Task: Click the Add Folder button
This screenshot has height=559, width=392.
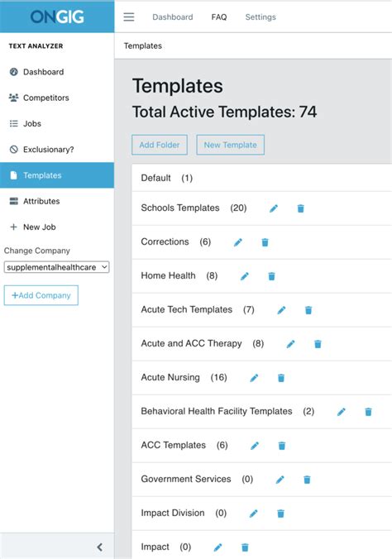Action: 160,145
